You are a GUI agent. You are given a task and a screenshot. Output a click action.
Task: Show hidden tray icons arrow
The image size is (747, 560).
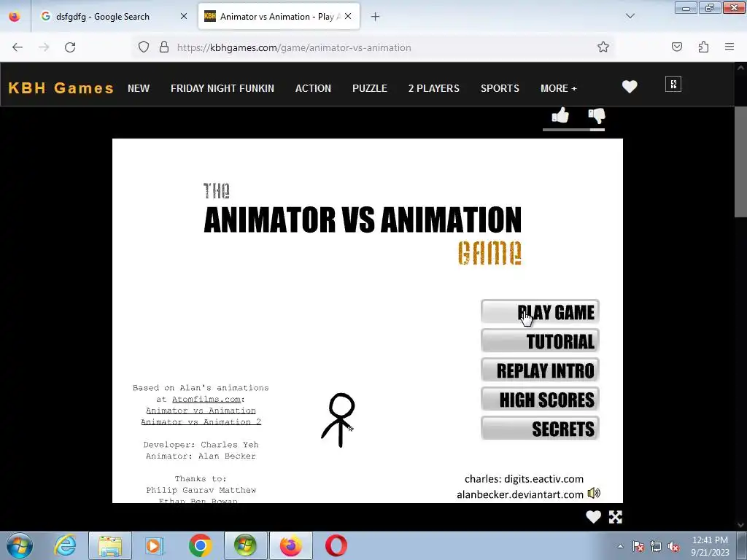click(620, 546)
